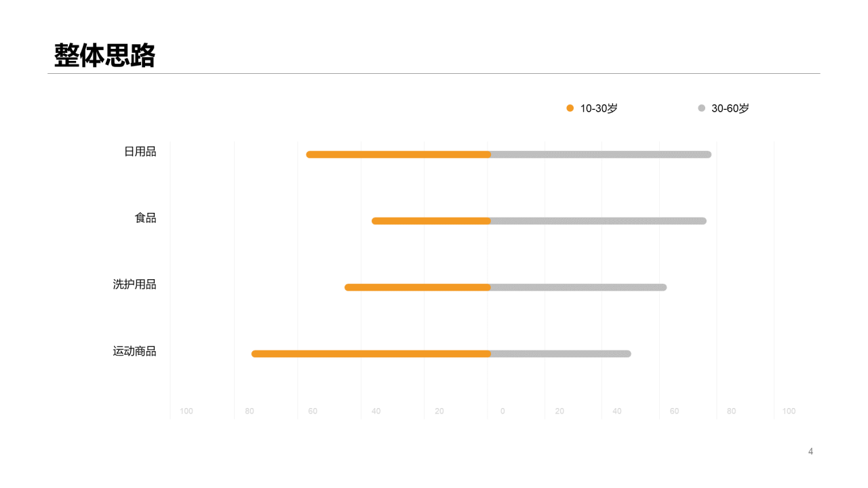Click the orange bar for 运动商品
The height and width of the screenshot is (488, 868).
pyautogui.click(x=371, y=354)
